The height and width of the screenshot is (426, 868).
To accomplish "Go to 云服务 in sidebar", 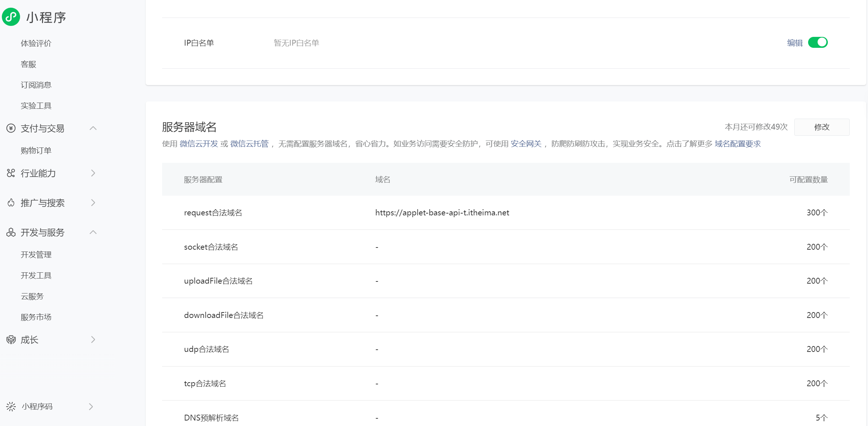I will [32, 296].
